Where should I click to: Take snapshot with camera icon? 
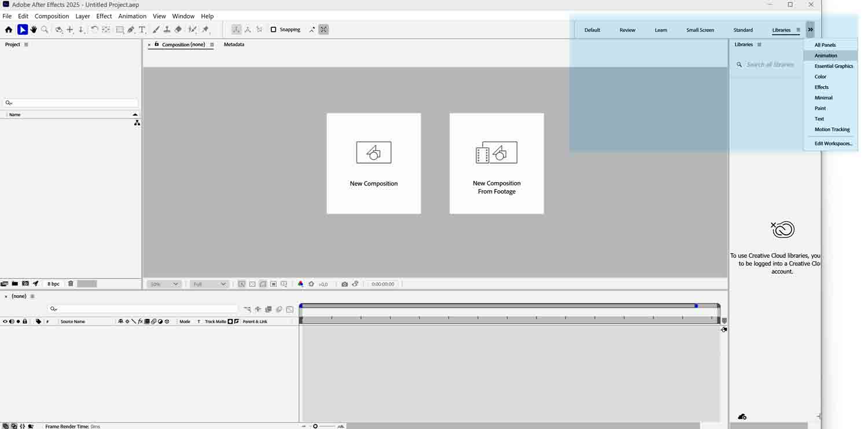click(x=345, y=284)
